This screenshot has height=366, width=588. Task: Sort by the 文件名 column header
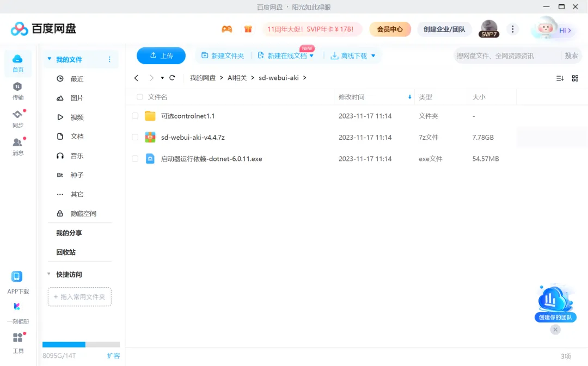[157, 97]
